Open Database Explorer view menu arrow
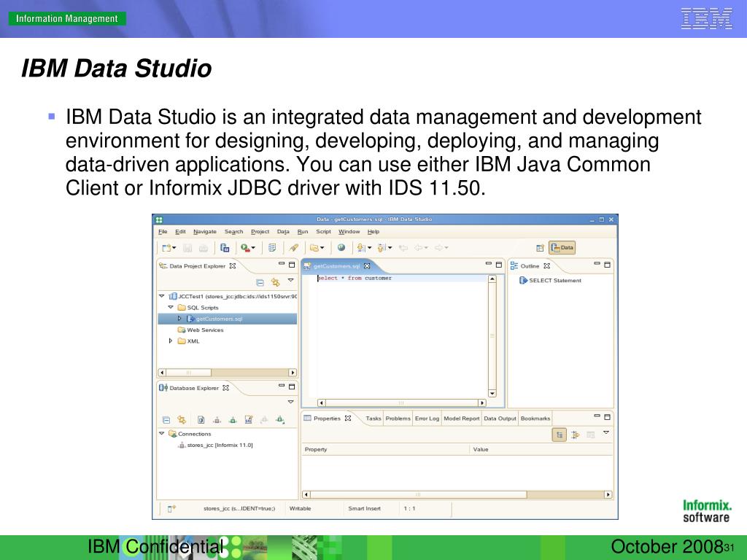 tap(290, 402)
